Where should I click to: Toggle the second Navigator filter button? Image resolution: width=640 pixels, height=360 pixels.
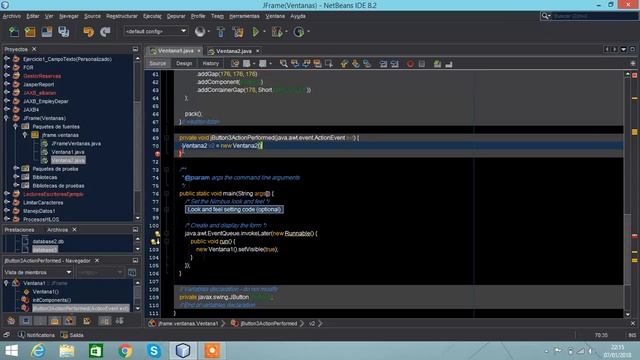[26, 321]
